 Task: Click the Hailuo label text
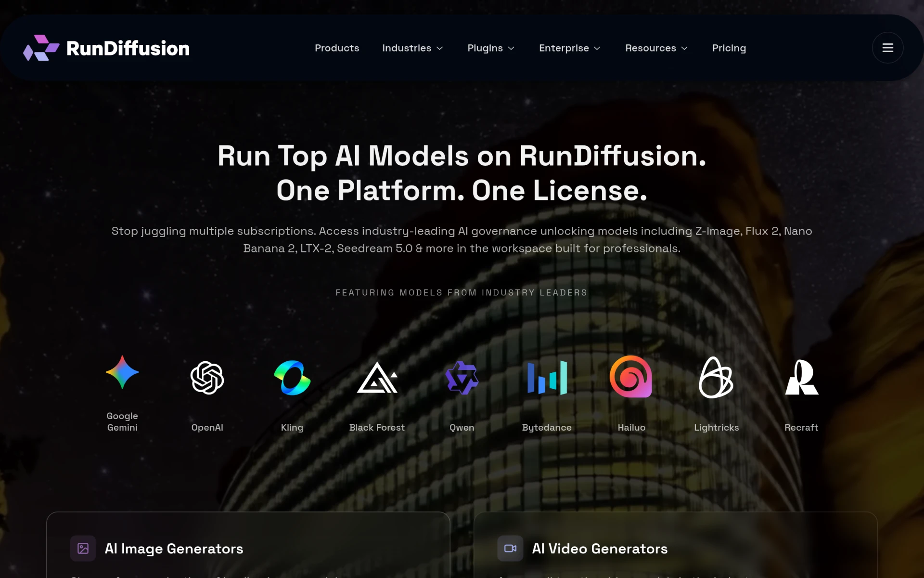point(631,427)
